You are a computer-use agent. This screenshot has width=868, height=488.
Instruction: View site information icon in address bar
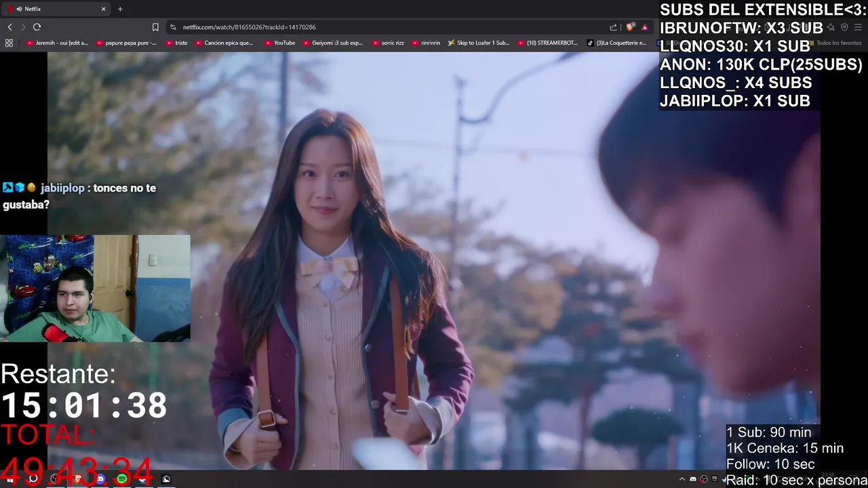coord(173,27)
